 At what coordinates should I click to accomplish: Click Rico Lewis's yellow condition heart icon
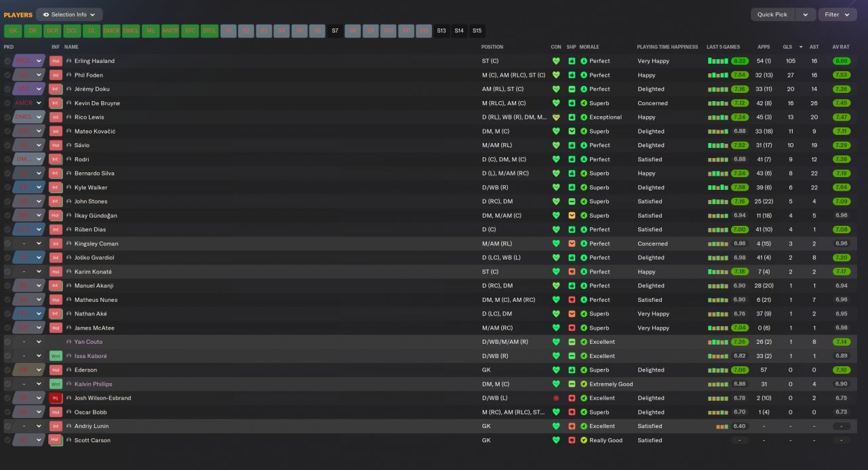(556, 117)
